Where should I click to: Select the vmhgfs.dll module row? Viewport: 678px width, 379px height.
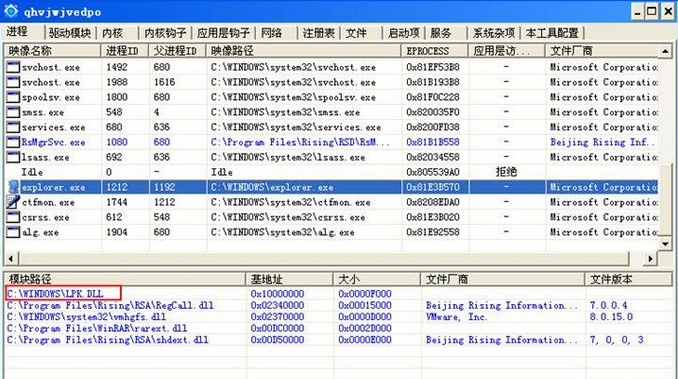point(338,317)
